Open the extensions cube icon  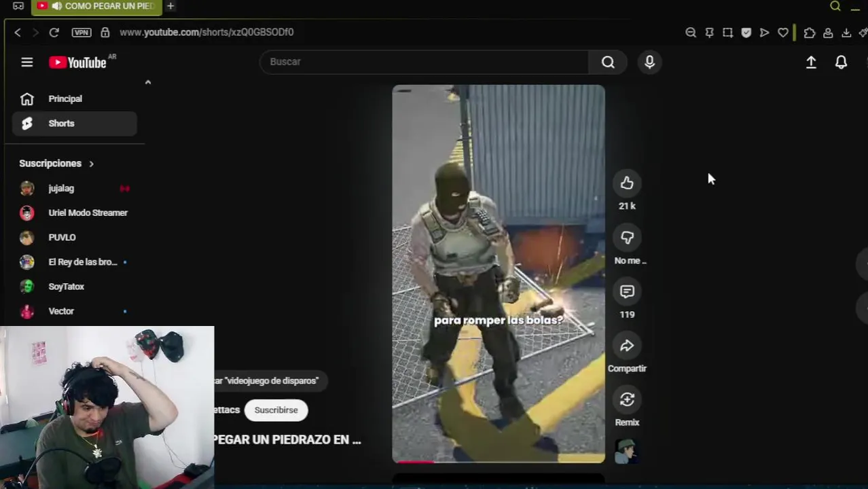[810, 32]
